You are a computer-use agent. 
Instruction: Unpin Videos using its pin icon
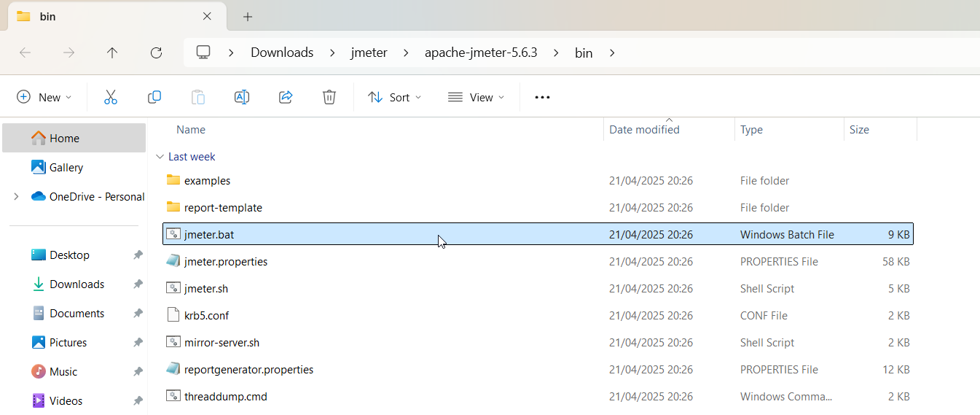click(138, 401)
